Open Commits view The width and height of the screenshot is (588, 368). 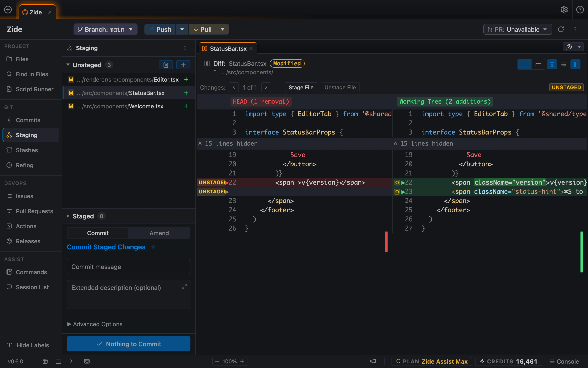click(31, 120)
